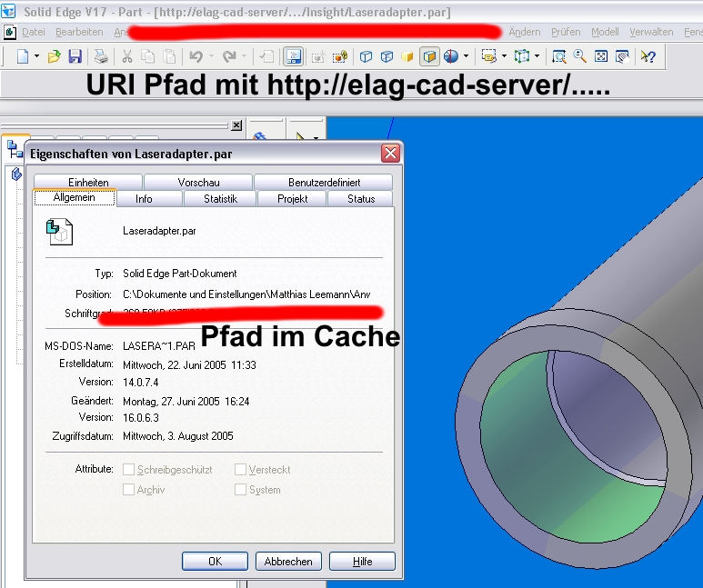Click the blue tree icon above the dialog
Image resolution: width=703 pixels, height=588 pixels.
click(15, 149)
